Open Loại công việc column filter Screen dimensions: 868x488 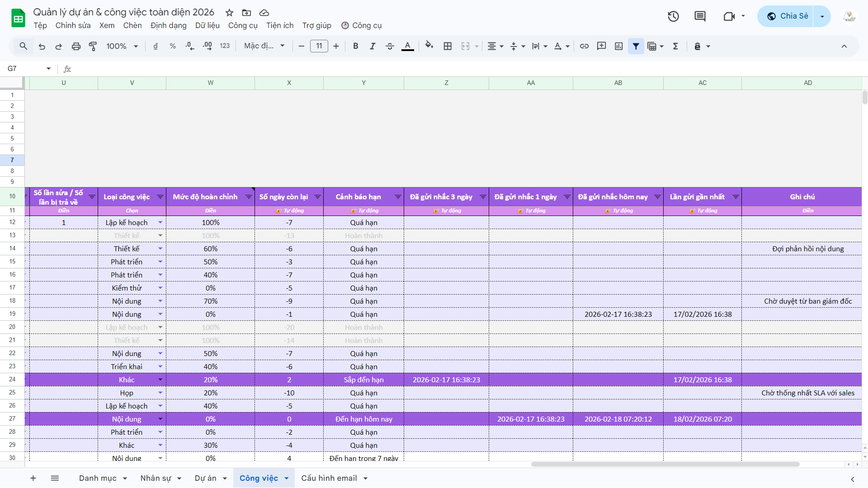click(160, 197)
